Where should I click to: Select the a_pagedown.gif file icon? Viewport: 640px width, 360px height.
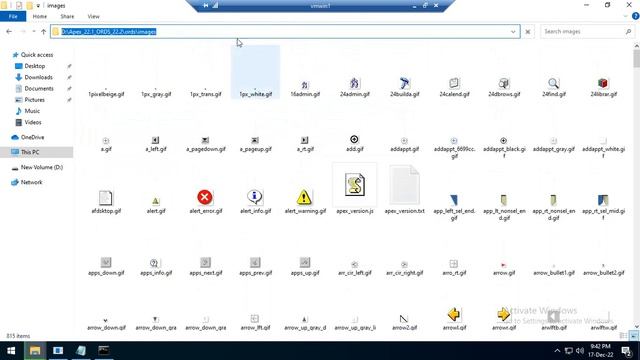tap(205, 140)
